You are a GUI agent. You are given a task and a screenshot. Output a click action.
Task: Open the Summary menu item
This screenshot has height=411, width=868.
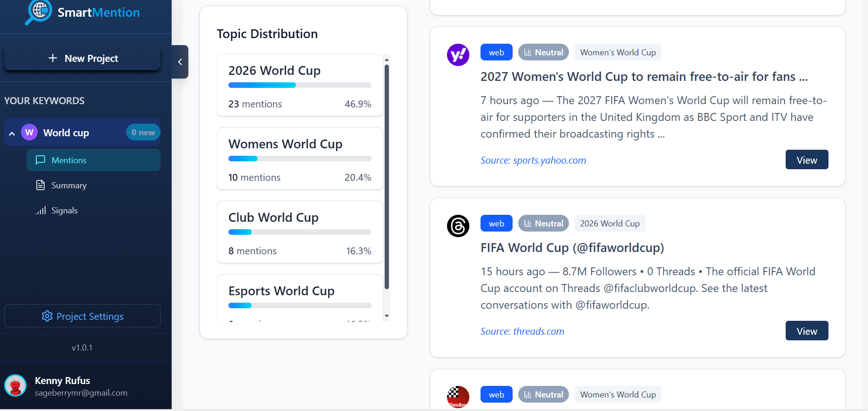click(x=69, y=186)
